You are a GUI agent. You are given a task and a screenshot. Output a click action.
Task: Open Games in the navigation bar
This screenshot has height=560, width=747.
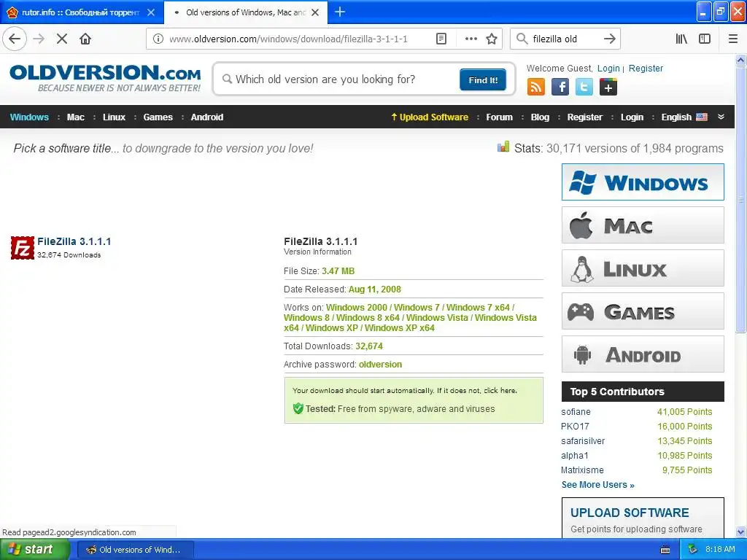158,117
